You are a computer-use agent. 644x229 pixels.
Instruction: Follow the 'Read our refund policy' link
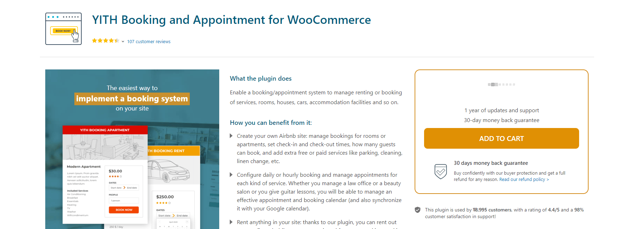[522, 179]
